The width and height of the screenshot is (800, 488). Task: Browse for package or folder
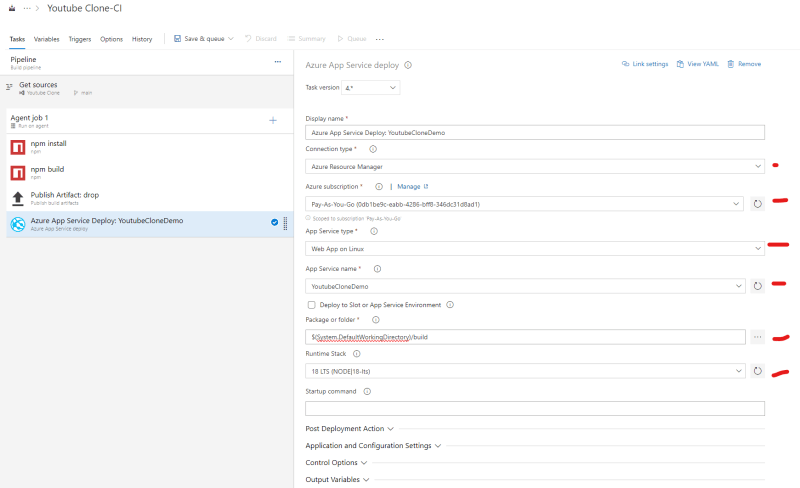pos(758,337)
